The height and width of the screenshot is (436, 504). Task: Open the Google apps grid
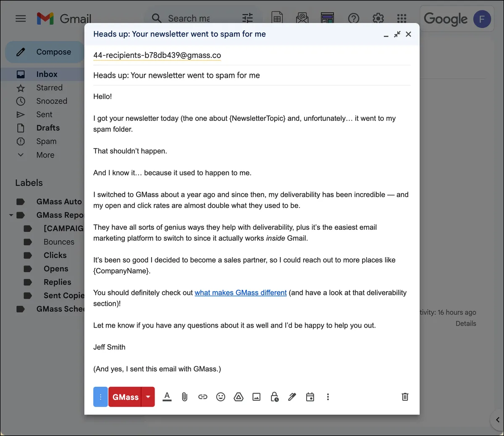[x=402, y=18]
